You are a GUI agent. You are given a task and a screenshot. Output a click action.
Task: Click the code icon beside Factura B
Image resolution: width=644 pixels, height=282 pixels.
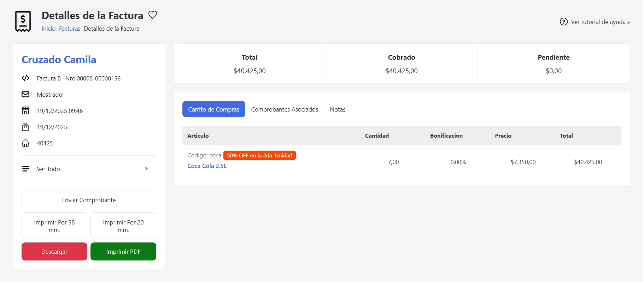(x=25, y=78)
